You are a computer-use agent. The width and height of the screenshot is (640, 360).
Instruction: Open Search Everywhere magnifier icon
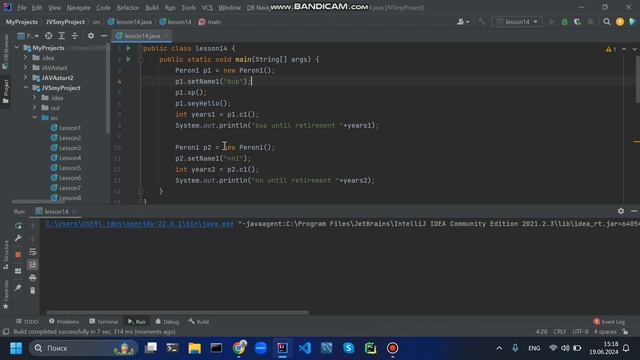(607, 22)
